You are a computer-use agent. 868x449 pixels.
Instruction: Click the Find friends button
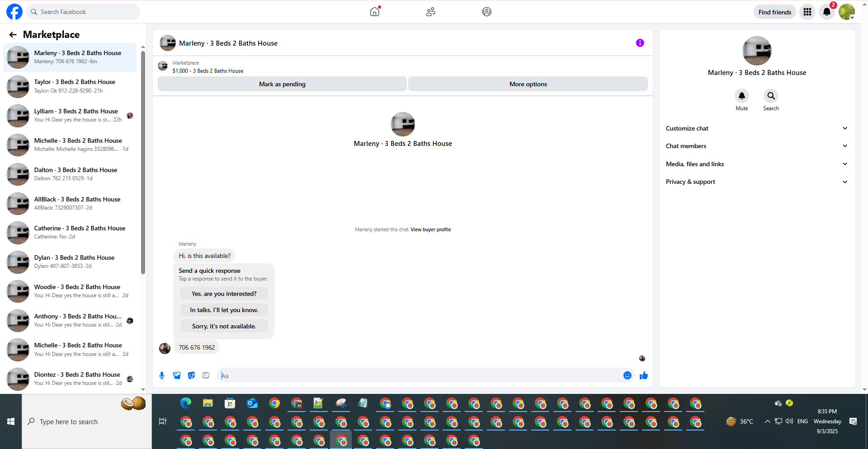point(775,12)
